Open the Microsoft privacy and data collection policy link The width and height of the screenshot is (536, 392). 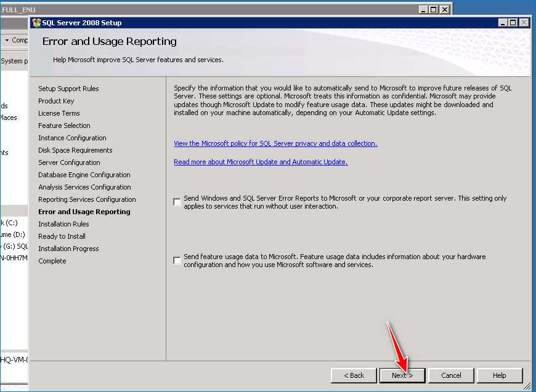(275, 143)
